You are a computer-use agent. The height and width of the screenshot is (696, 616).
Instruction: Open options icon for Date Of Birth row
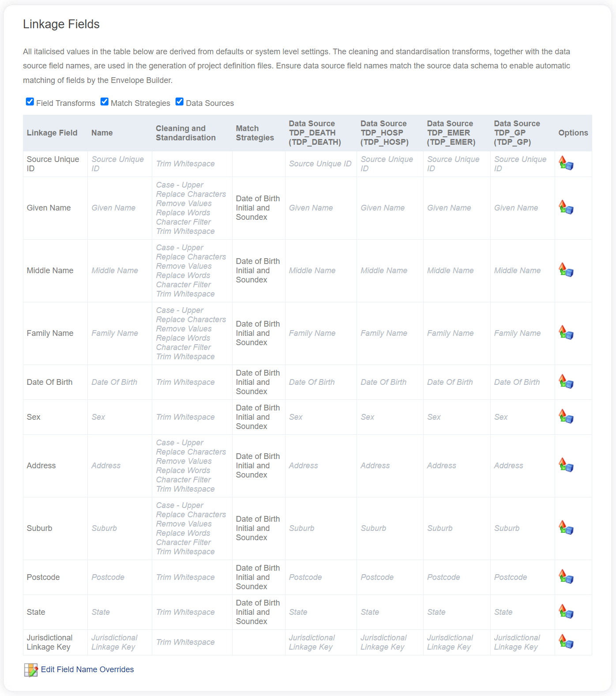point(566,382)
